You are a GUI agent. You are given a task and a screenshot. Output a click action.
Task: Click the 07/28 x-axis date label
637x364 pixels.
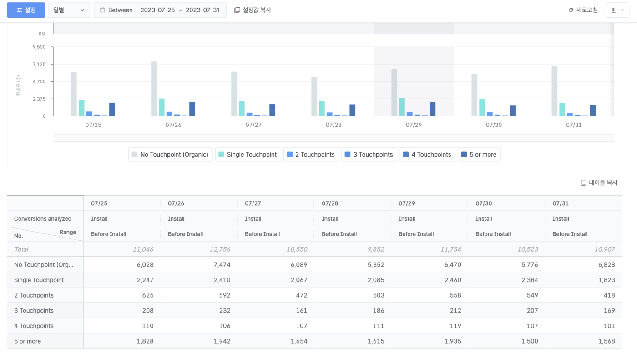[334, 125]
